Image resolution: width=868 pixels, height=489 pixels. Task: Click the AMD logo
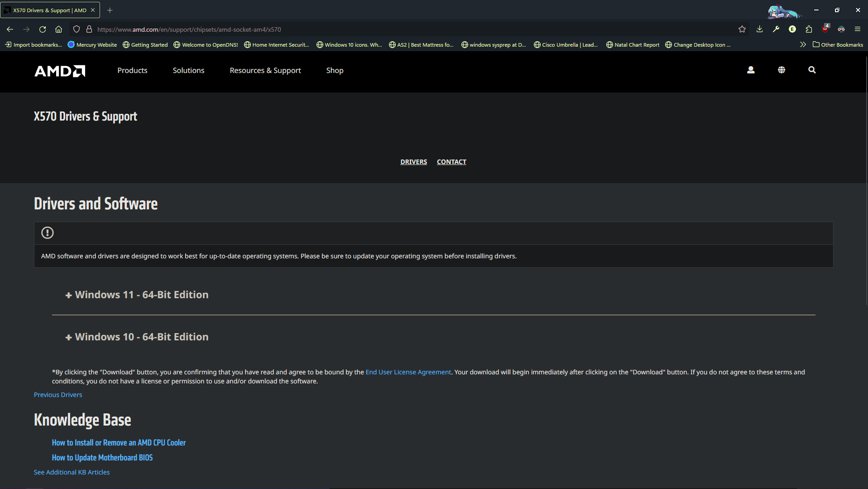pos(60,71)
